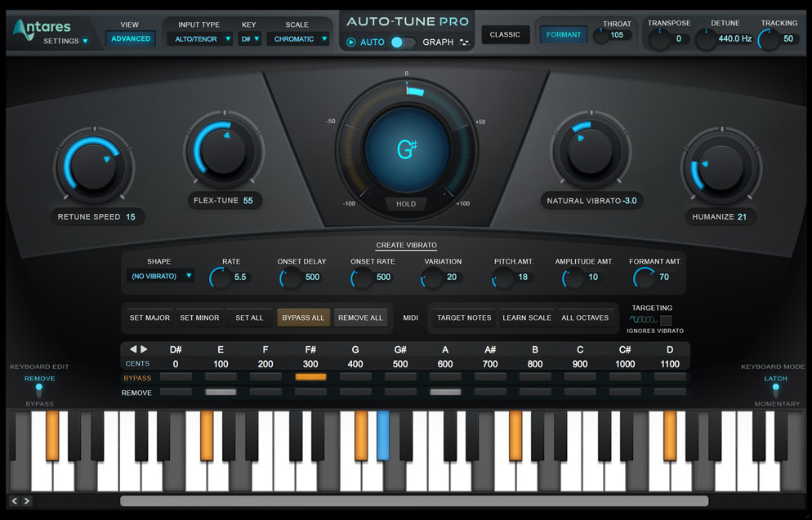Click the Set Minor button
812x520 pixels.
click(199, 318)
